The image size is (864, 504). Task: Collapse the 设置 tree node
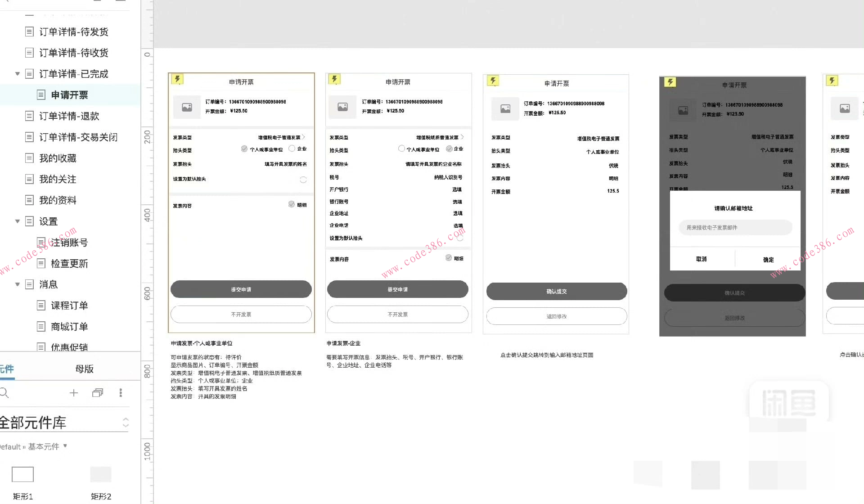(18, 221)
